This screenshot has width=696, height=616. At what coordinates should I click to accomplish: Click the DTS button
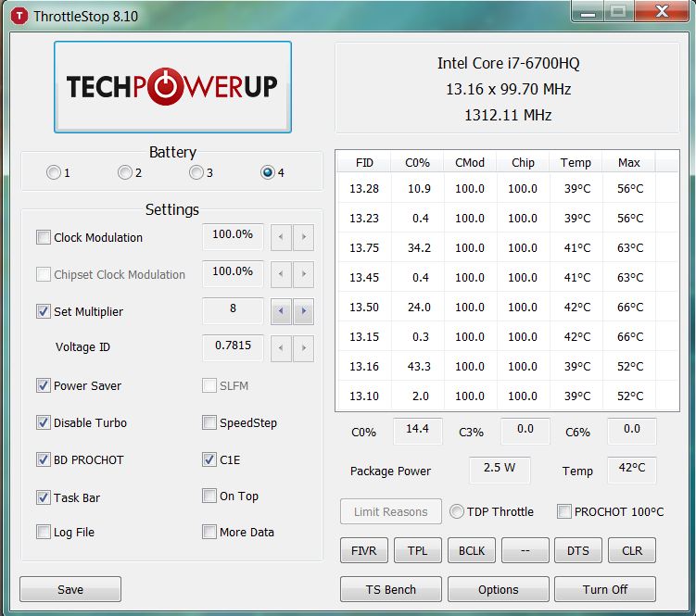tap(578, 550)
